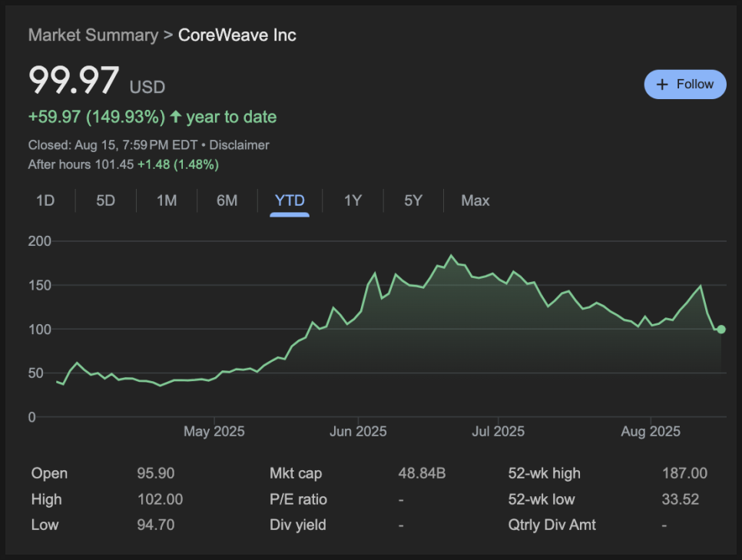This screenshot has width=742, height=560.
Task: Click the Follow button
Action: [x=684, y=84]
